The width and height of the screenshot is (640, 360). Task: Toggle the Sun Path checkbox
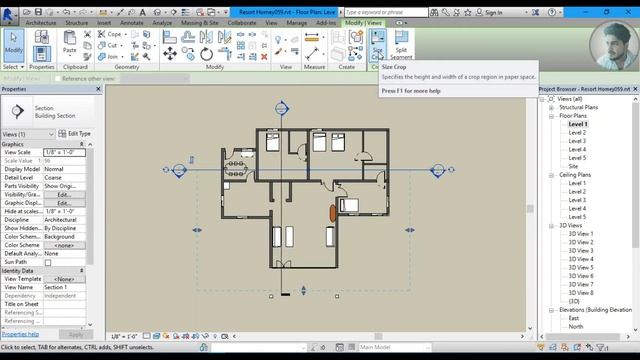(x=48, y=262)
